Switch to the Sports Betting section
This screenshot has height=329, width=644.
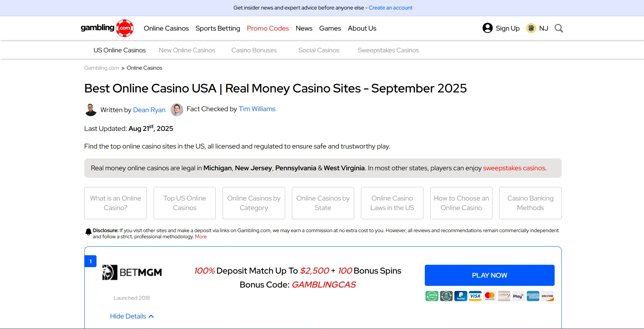[217, 28]
